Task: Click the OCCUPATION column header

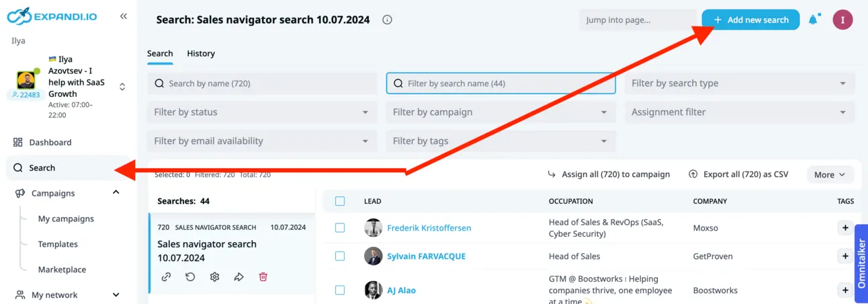Action: [570, 201]
